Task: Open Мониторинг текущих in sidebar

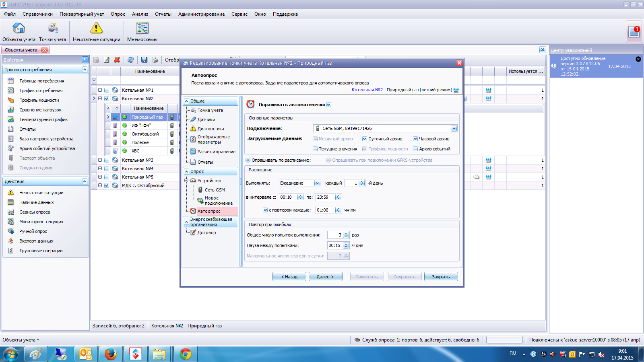Action: [x=41, y=222]
